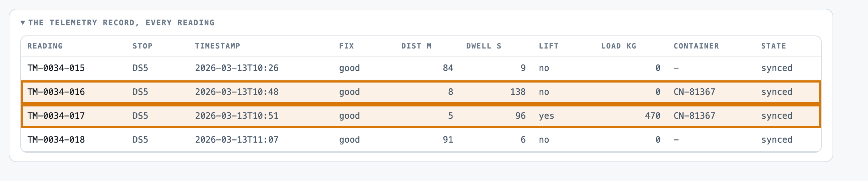Click the DWELL S column header
This screenshot has width=868, height=181.
pyautogui.click(x=484, y=46)
